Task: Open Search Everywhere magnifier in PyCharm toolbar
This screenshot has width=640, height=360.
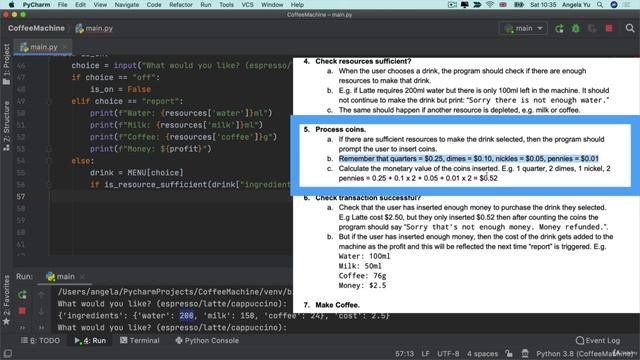Action: tap(630, 28)
